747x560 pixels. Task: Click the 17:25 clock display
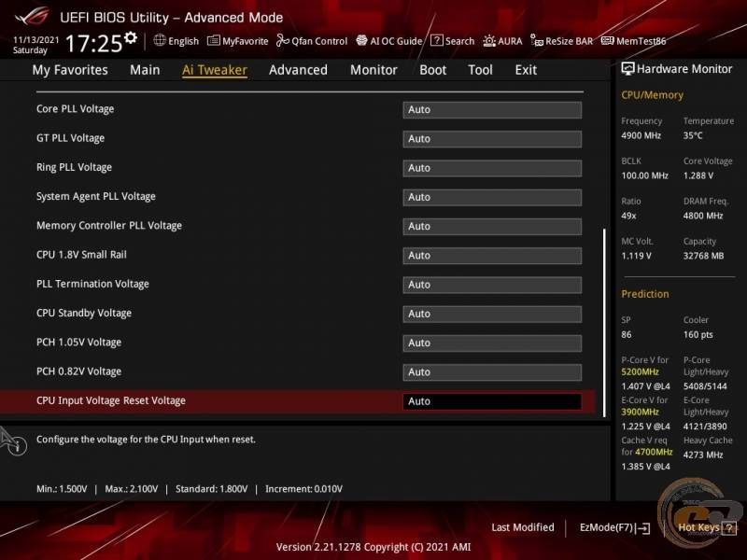(x=94, y=43)
